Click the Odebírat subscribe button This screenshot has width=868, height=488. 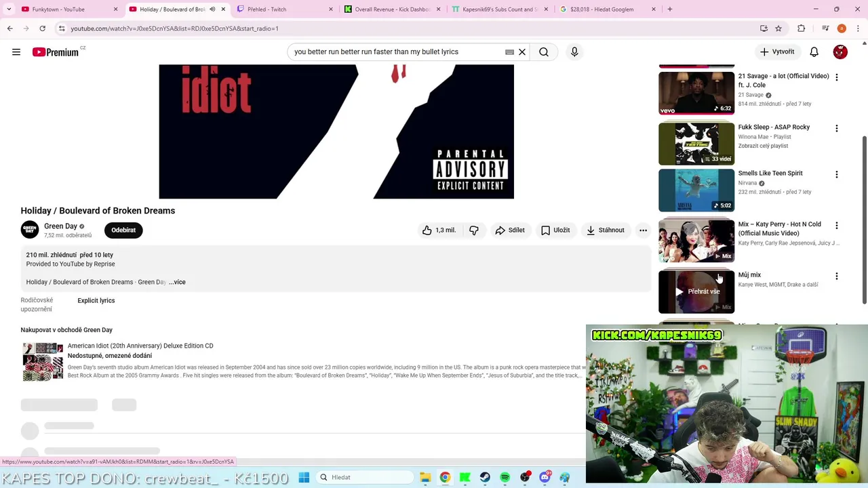point(123,230)
